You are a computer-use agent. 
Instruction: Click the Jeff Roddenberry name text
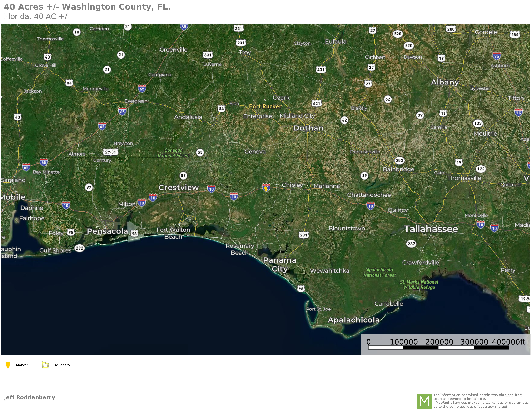click(30, 397)
